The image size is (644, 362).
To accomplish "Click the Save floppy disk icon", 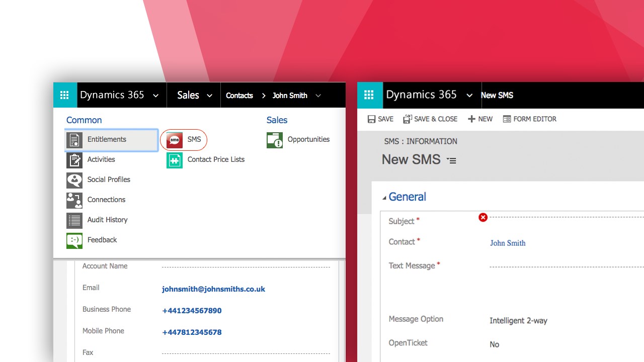I will 371,119.
